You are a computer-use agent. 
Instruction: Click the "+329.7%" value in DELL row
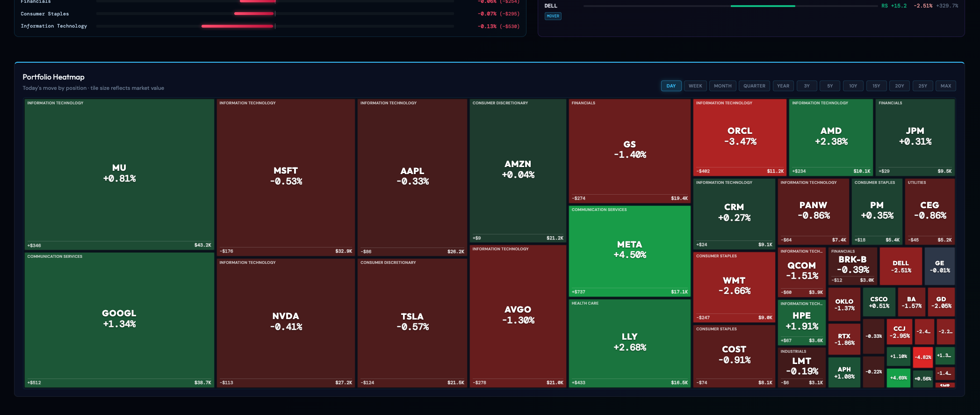click(947, 6)
